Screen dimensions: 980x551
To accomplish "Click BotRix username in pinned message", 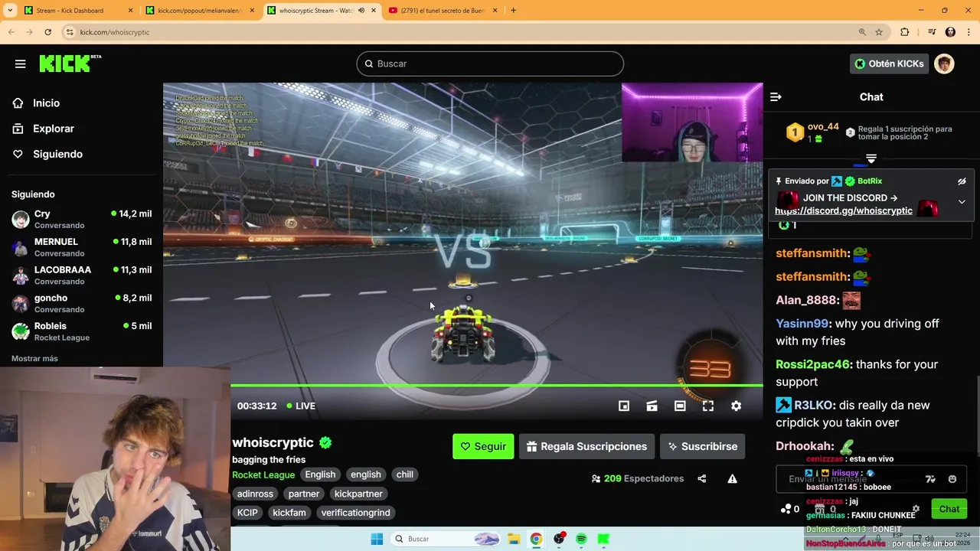I will tap(870, 181).
